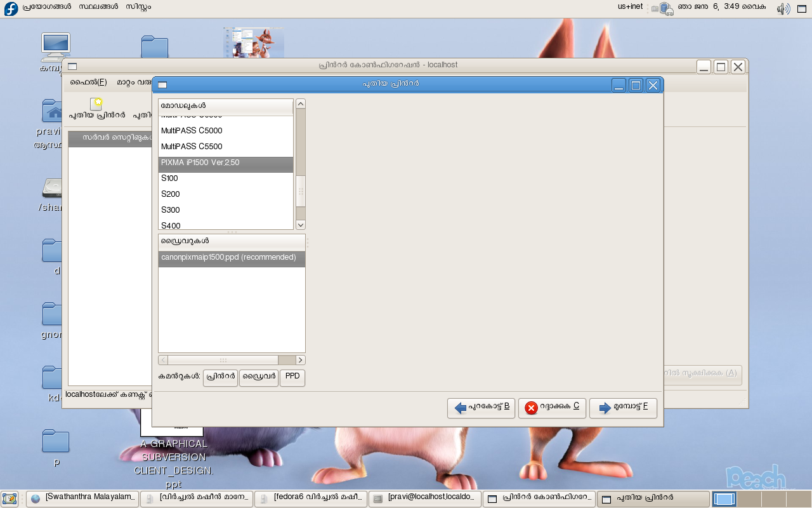The image size is (812, 508).
Task: Open the folder named p on desktop
Action: click(55, 441)
